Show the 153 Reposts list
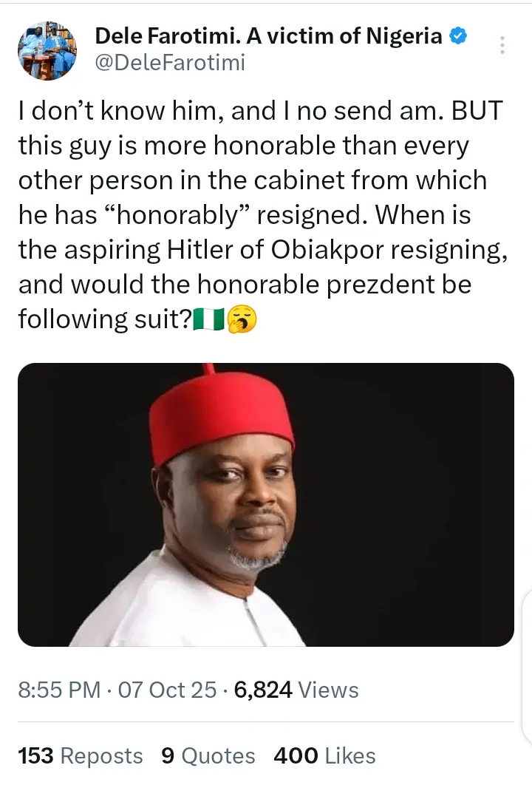 click(x=80, y=756)
